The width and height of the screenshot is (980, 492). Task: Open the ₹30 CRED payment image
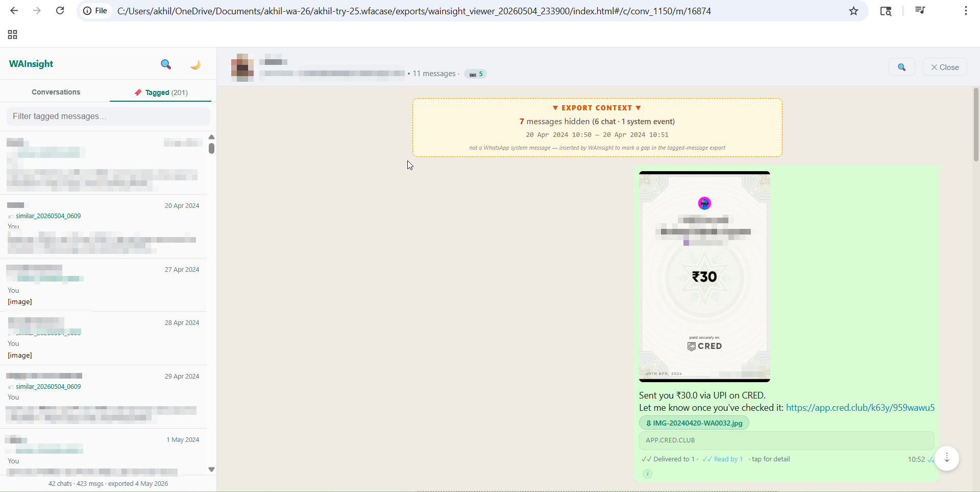pos(704,276)
